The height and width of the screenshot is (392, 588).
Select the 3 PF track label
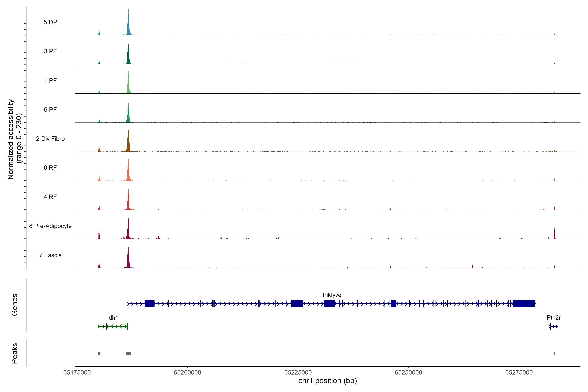pyautogui.click(x=50, y=51)
